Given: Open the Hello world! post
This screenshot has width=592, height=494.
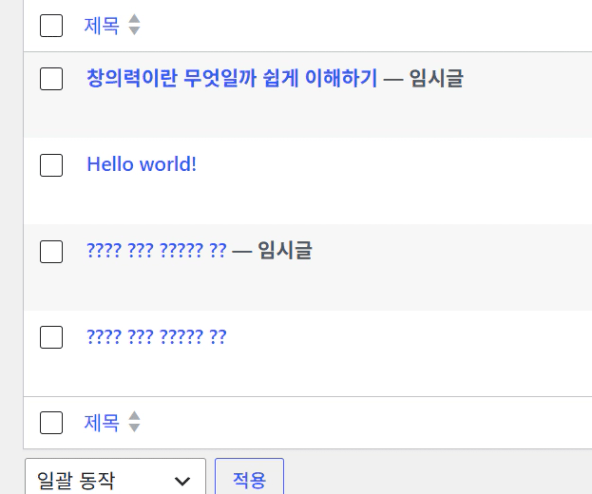Looking at the screenshot, I should [142, 164].
